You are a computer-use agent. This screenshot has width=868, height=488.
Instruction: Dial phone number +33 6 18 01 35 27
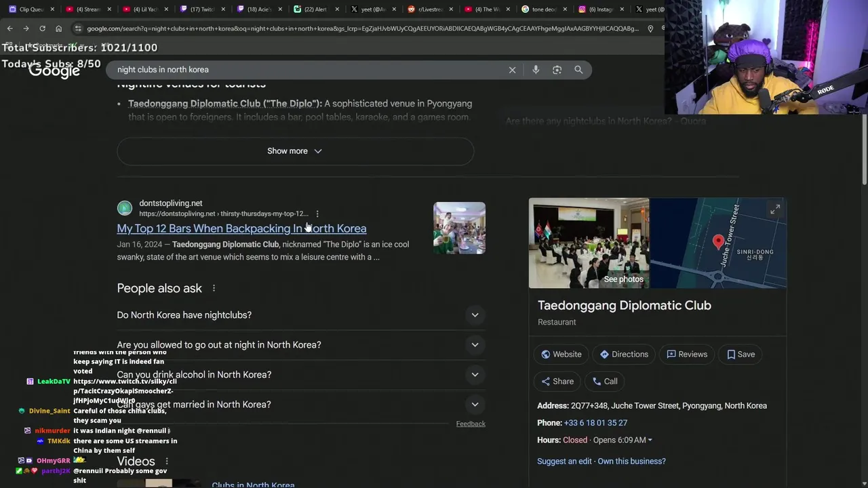[595, 423]
